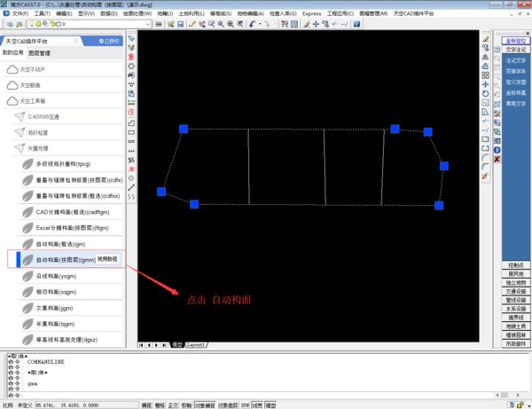Click the 视频教程 link

click(x=107, y=259)
